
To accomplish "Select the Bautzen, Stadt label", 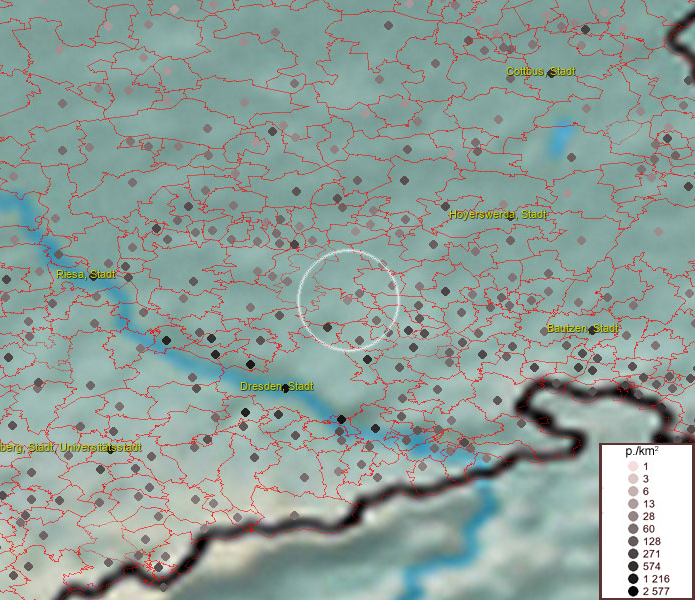I will [x=582, y=328].
